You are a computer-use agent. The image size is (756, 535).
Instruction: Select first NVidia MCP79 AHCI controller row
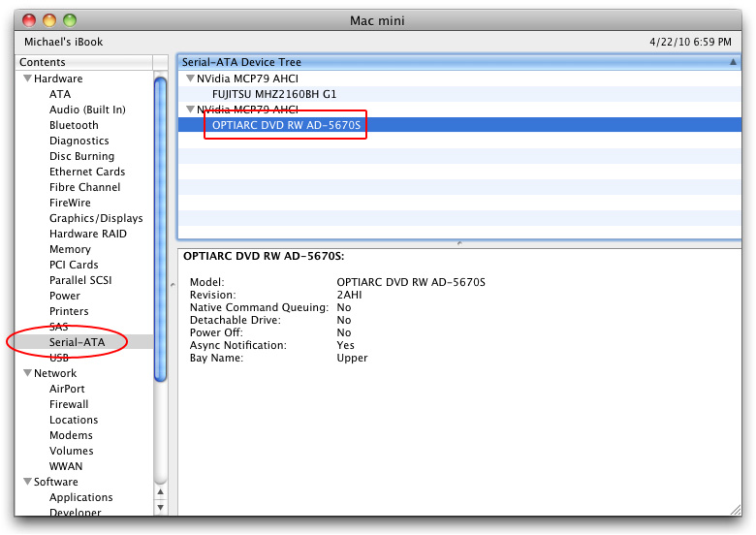pyautogui.click(x=459, y=79)
